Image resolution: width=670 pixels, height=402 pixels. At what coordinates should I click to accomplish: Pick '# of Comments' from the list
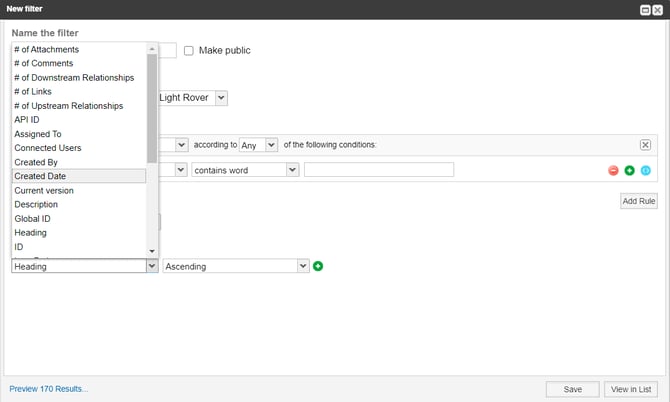tap(78, 64)
